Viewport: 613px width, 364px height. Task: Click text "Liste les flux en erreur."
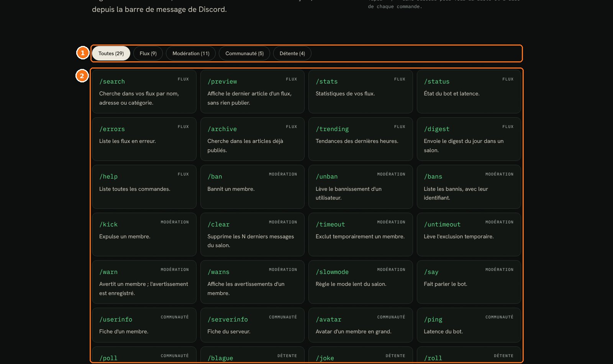pos(128,141)
